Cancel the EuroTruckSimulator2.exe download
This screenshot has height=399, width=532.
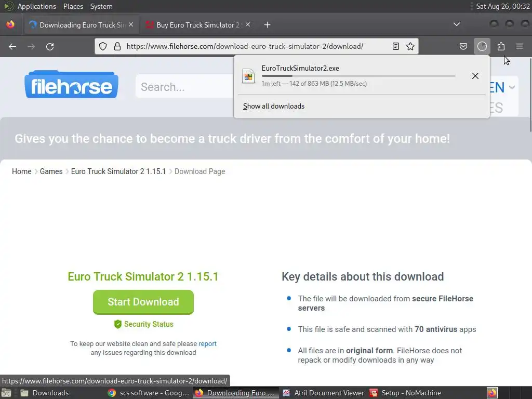[x=475, y=76]
